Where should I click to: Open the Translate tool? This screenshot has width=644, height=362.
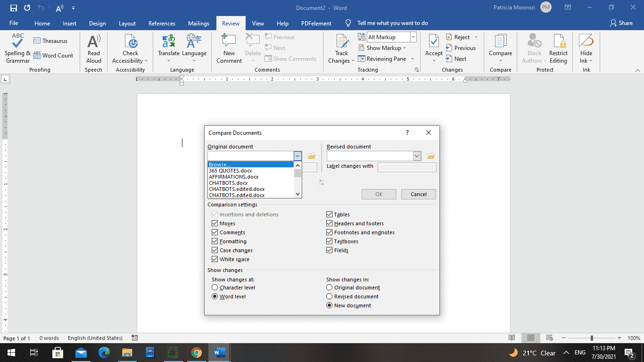[x=168, y=49]
